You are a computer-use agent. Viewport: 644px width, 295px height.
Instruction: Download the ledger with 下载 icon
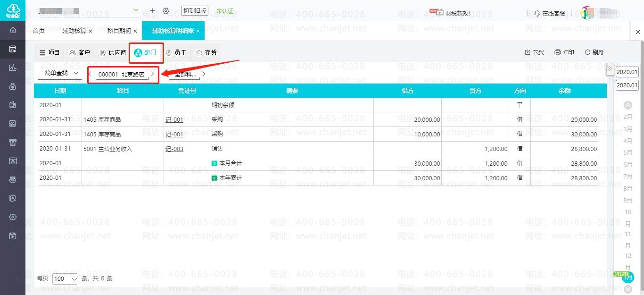coord(534,52)
